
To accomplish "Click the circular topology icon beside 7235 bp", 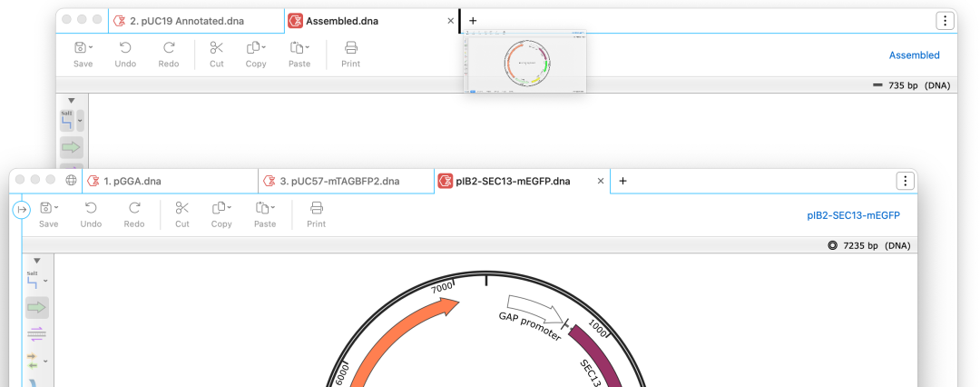I will pyautogui.click(x=832, y=246).
